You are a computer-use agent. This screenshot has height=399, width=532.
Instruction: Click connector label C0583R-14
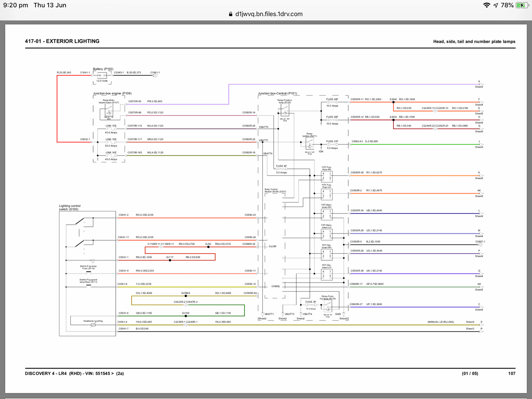249,112
